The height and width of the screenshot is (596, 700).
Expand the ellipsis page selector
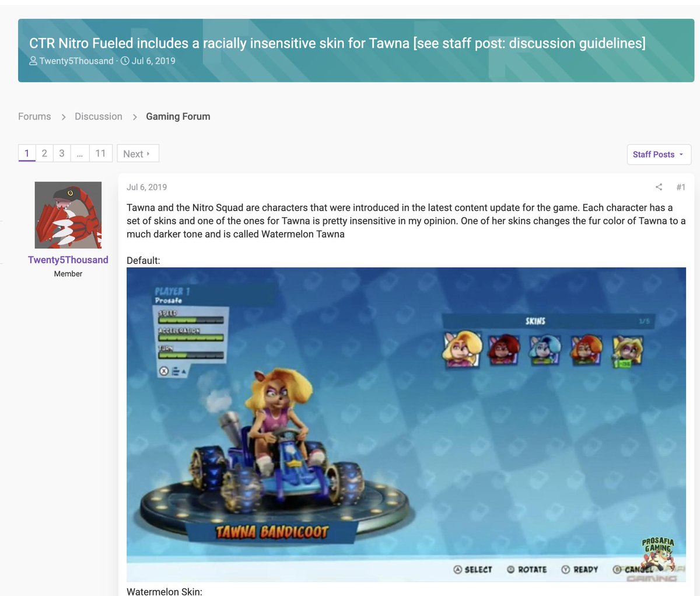coord(80,154)
